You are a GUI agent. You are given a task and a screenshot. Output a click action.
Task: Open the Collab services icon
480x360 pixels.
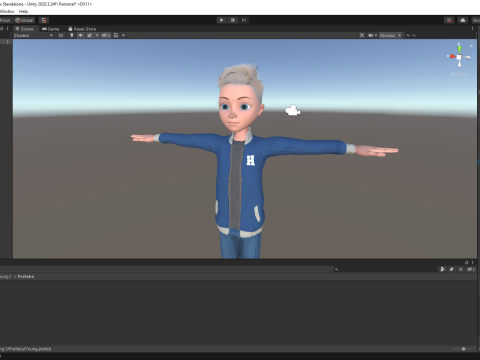[x=449, y=20]
